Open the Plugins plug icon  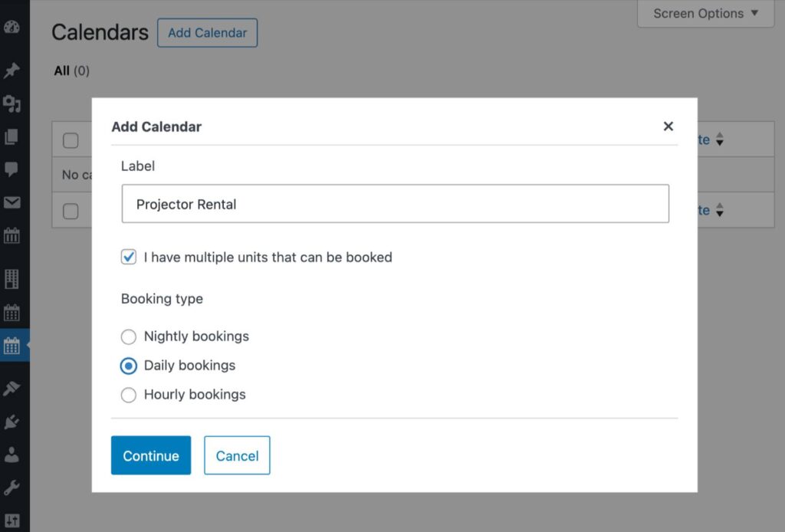(x=11, y=422)
